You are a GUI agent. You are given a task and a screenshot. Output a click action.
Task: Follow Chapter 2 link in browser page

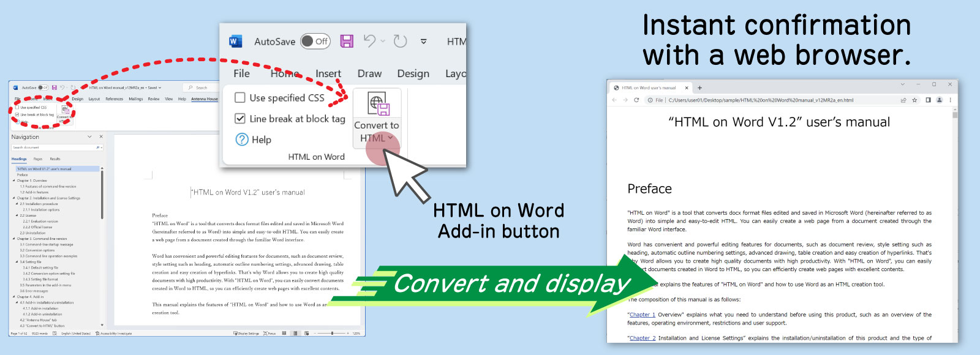pyautogui.click(x=643, y=338)
